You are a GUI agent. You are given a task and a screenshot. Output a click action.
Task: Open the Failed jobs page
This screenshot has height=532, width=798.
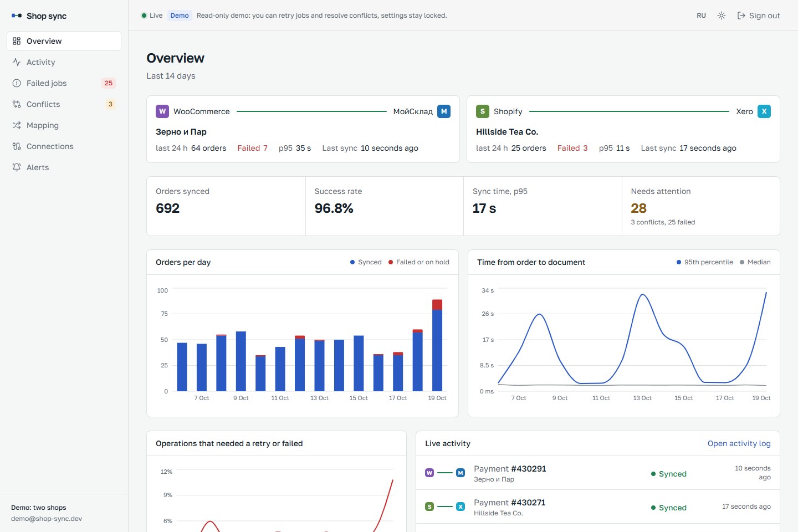64,83
